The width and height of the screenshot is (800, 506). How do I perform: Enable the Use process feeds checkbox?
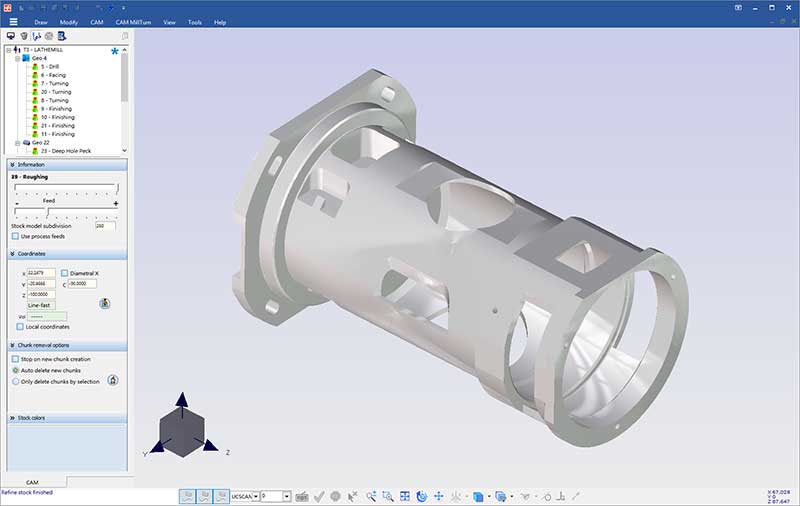(15, 236)
